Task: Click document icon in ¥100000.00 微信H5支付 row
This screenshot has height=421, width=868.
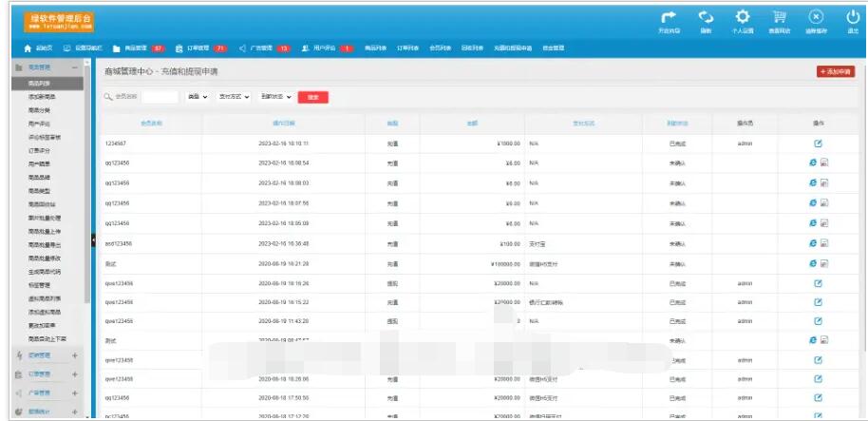Action: (x=823, y=263)
